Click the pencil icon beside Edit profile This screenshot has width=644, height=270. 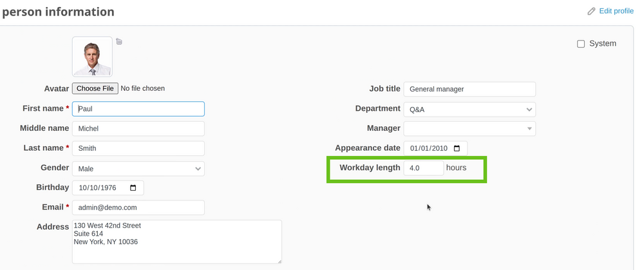click(x=591, y=11)
